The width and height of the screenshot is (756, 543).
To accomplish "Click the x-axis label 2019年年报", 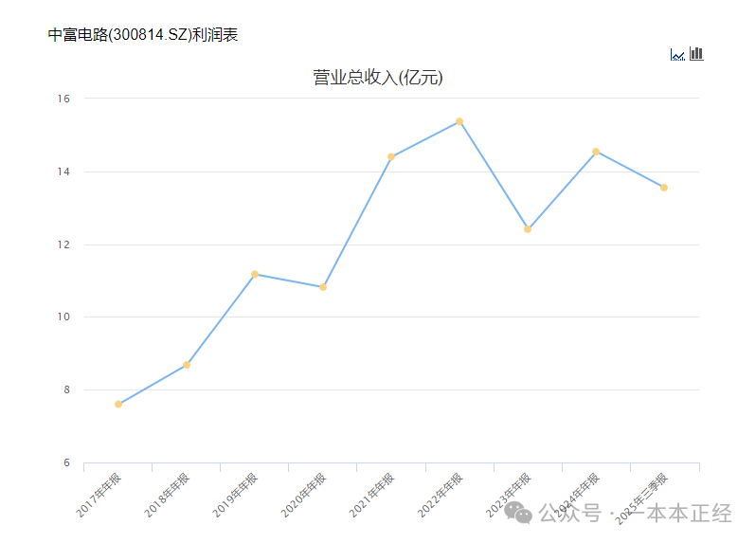I will [235, 496].
